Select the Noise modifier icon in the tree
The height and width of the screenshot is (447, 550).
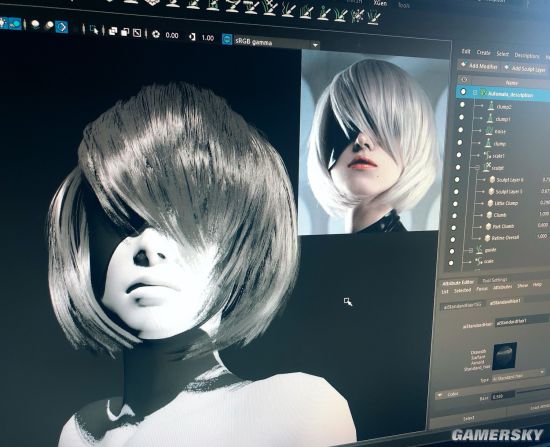489,131
